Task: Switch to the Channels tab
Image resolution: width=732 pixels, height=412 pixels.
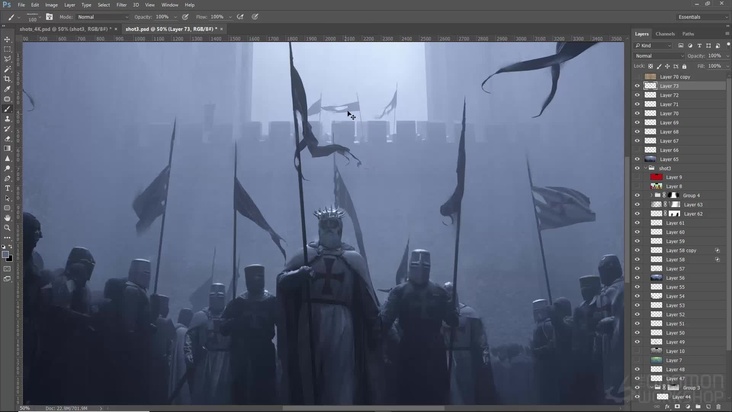Action: (665, 34)
